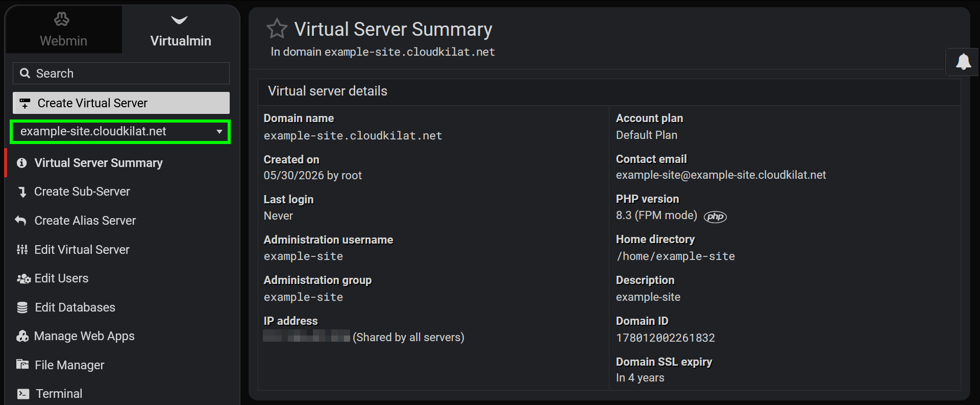Click the domain name value example-site.cloudkilat.net
980x405 pixels.
click(353, 136)
